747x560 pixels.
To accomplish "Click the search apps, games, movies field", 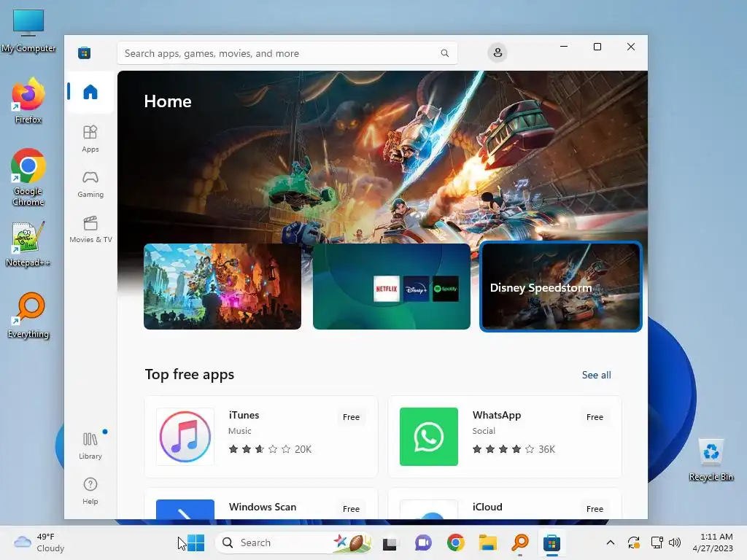I will [287, 53].
